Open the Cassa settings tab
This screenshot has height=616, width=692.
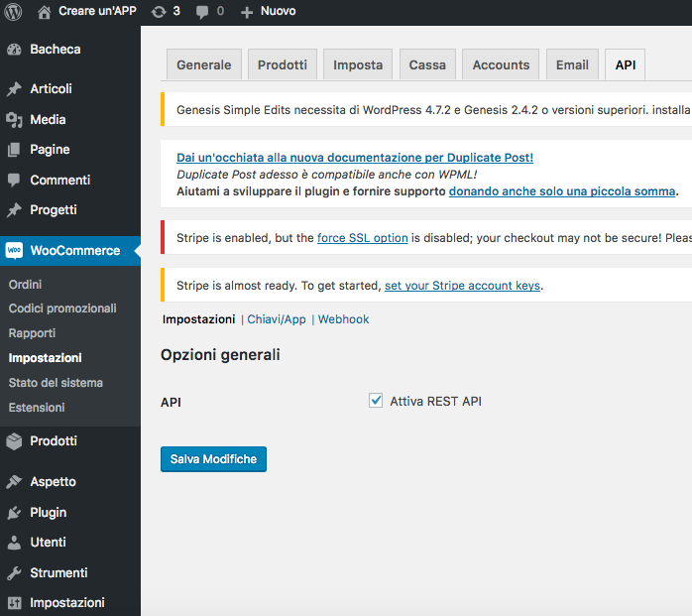427,64
